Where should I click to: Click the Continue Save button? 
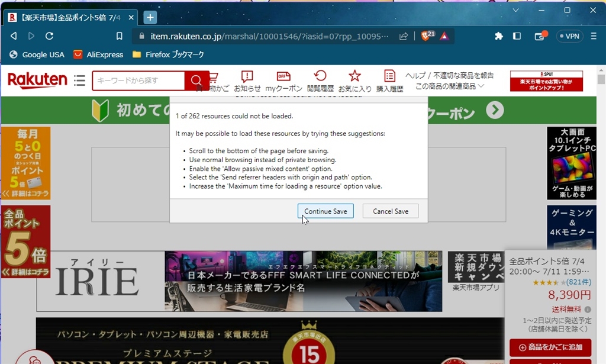[325, 211]
